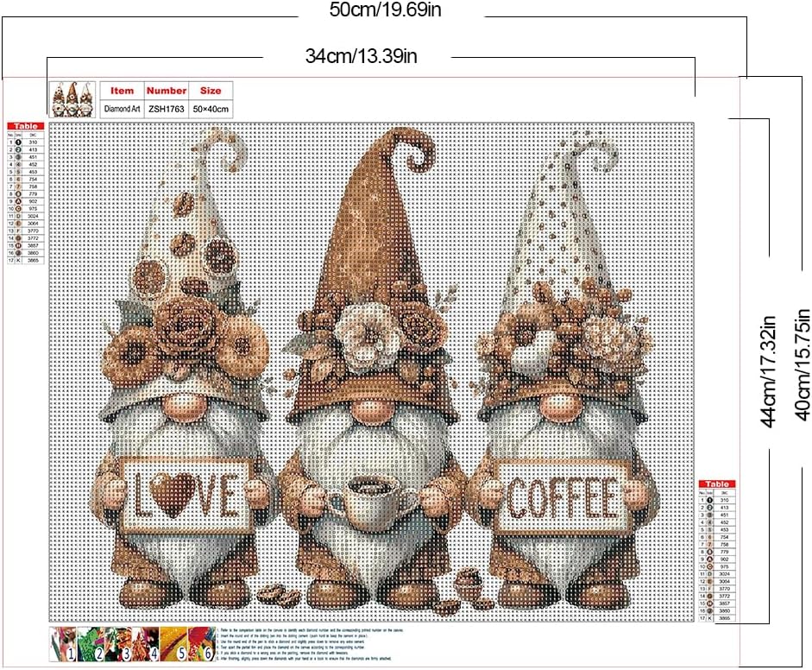Click the ZSH1763 product number cell

pyautogui.click(x=167, y=109)
